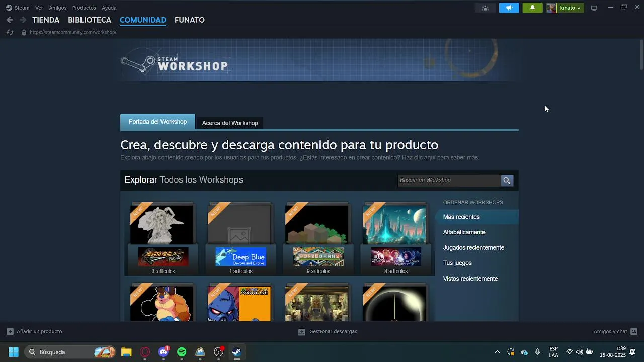The height and width of the screenshot is (362, 644).
Task: Open the cartoon bear workshop thumbnail
Action: click(162, 304)
